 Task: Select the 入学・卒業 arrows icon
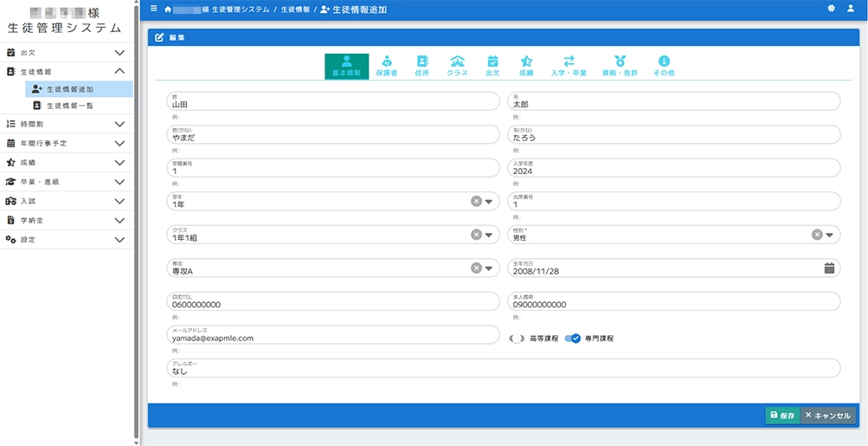click(569, 61)
